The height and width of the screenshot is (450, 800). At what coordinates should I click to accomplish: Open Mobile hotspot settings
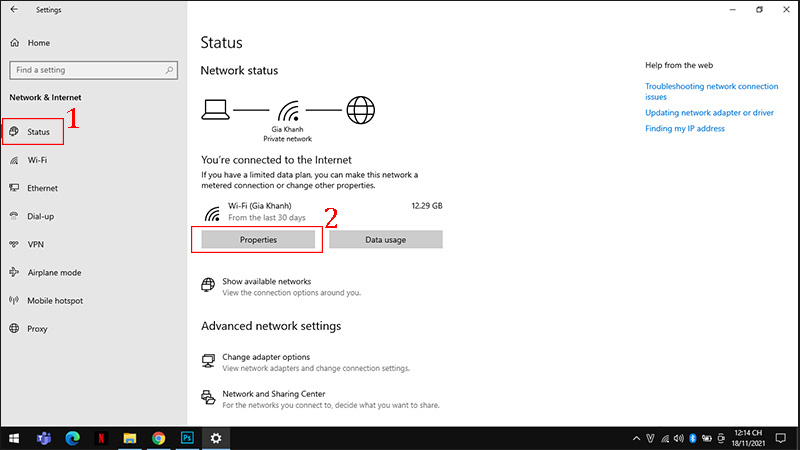coord(55,300)
